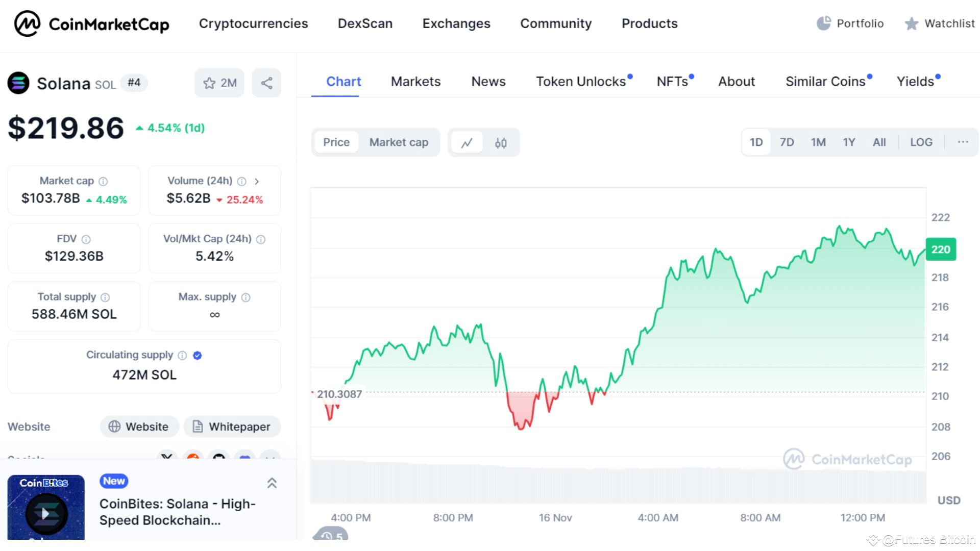Viewport: 980px width, 551px height.
Task: Click the 210.3087 opening price label
Action: pyautogui.click(x=339, y=394)
